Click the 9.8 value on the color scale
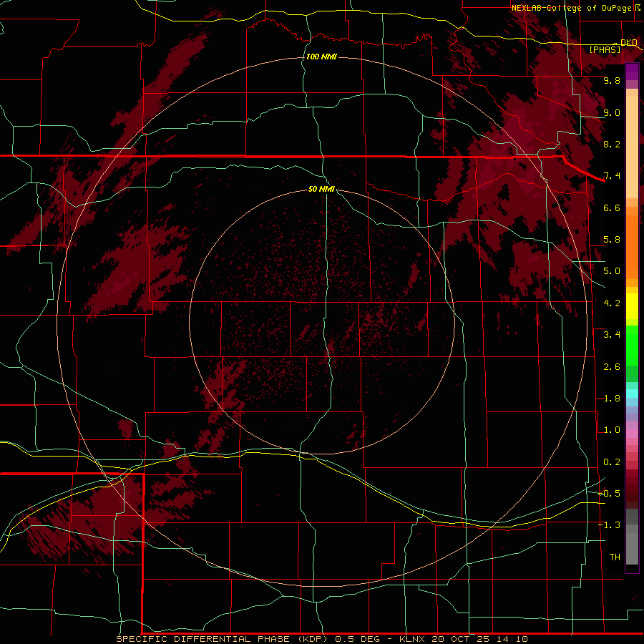This screenshot has width=644, height=644. point(612,80)
